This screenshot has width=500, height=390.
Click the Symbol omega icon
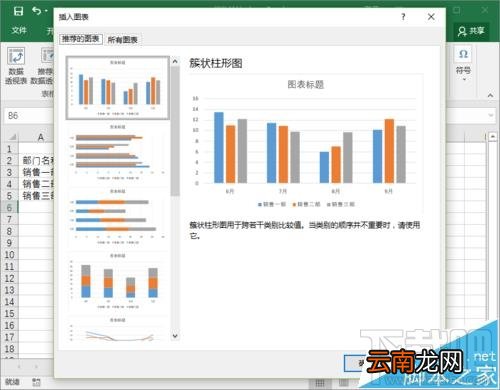[x=463, y=54]
